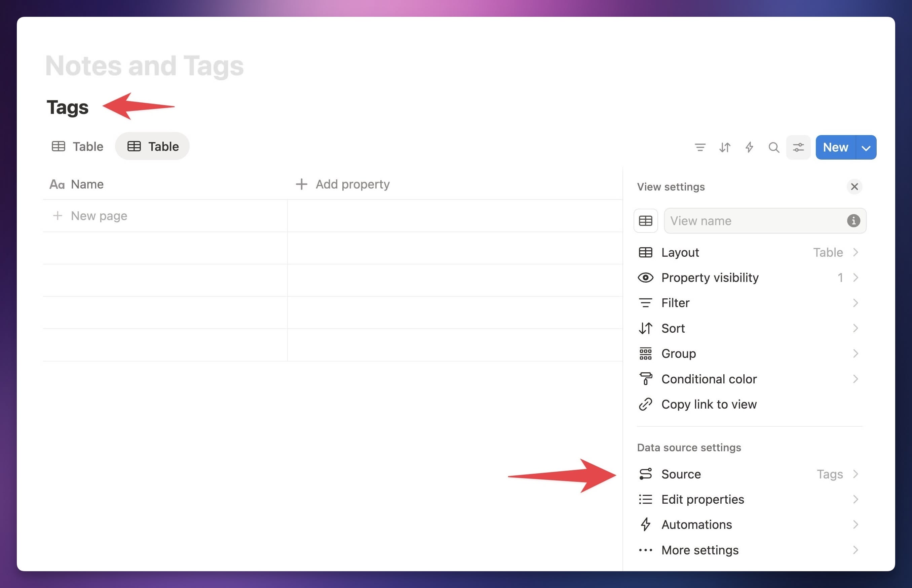
Task: Open the Group settings row
Action: pyautogui.click(x=749, y=353)
